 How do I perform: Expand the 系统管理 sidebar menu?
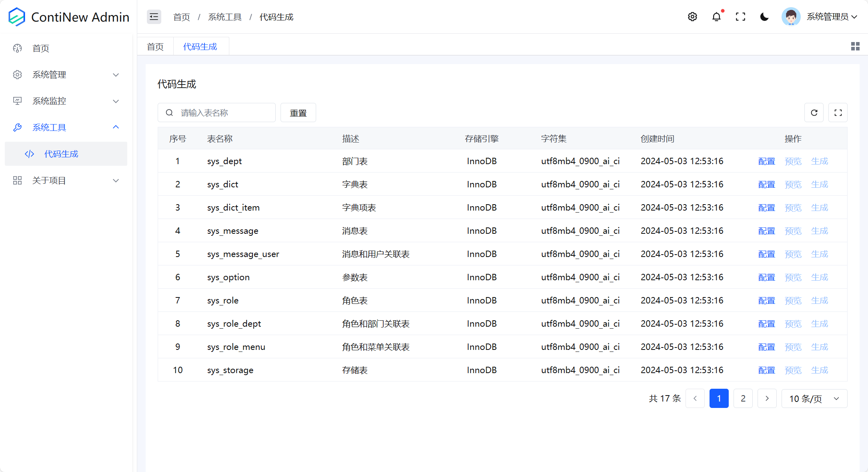(66, 75)
